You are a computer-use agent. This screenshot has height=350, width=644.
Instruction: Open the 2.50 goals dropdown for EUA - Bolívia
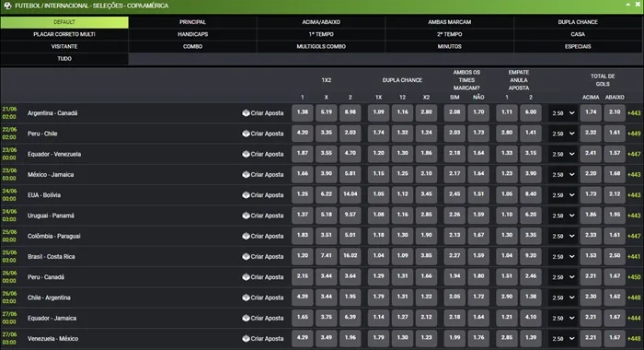tap(563, 195)
